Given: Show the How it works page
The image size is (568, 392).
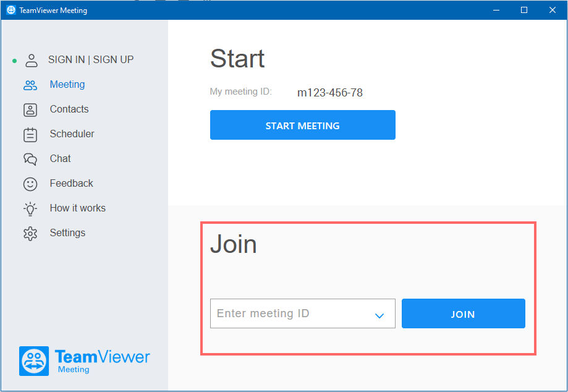Looking at the screenshot, I should click(77, 208).
